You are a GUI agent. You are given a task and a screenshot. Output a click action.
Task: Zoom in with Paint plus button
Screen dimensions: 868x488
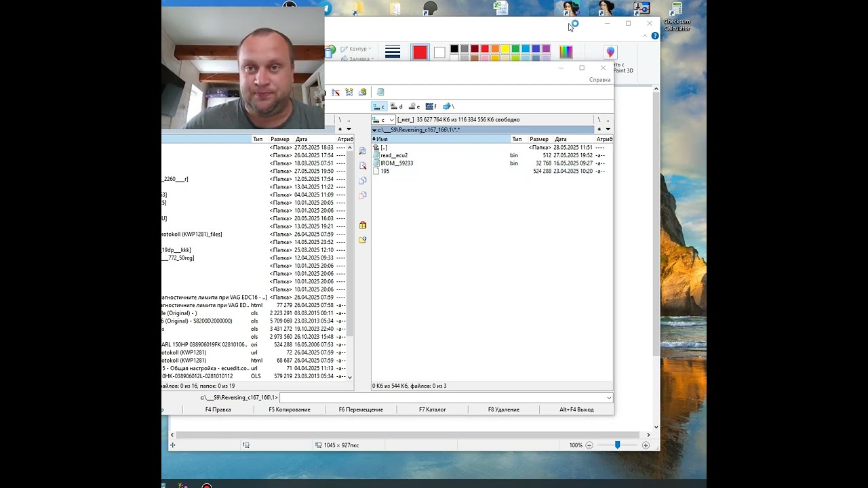646,445
